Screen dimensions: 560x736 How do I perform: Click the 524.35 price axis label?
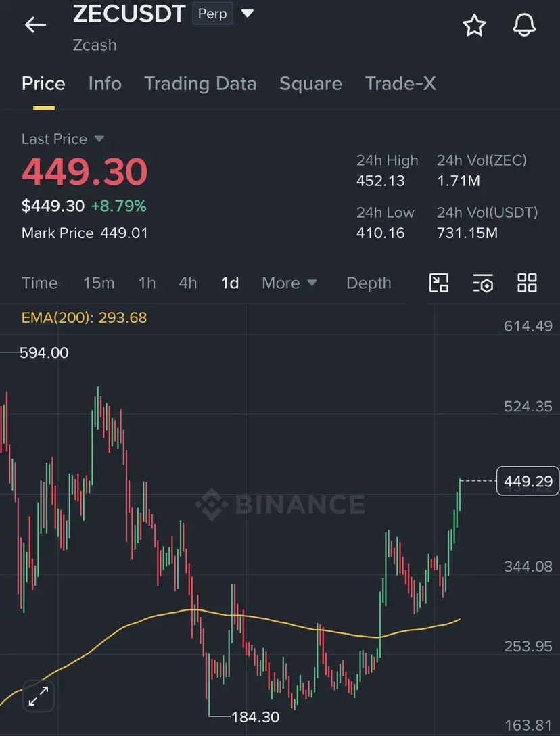(528, 407)
